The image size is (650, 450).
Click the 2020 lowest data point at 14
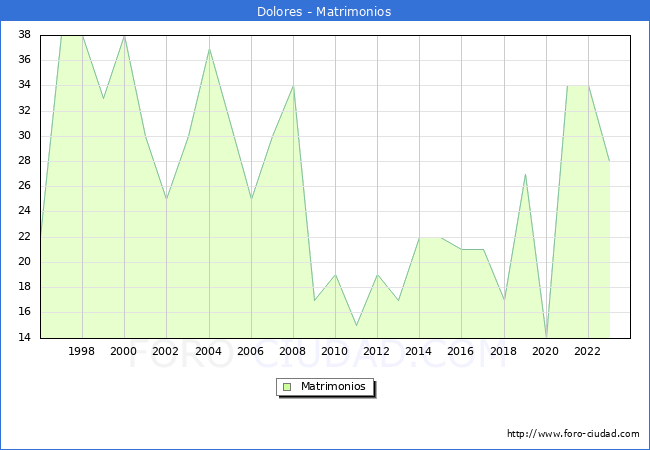tap(546, 336)
